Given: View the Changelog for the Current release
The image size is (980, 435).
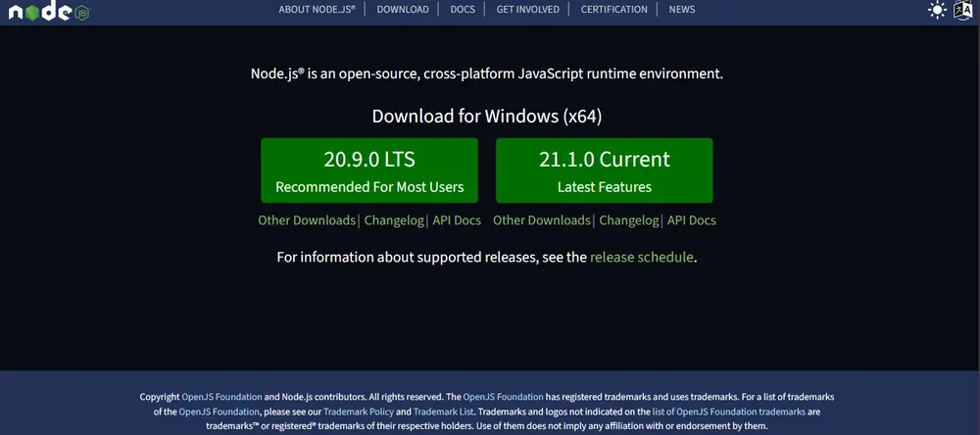Looking at the screenshot, I should [629, 220].
